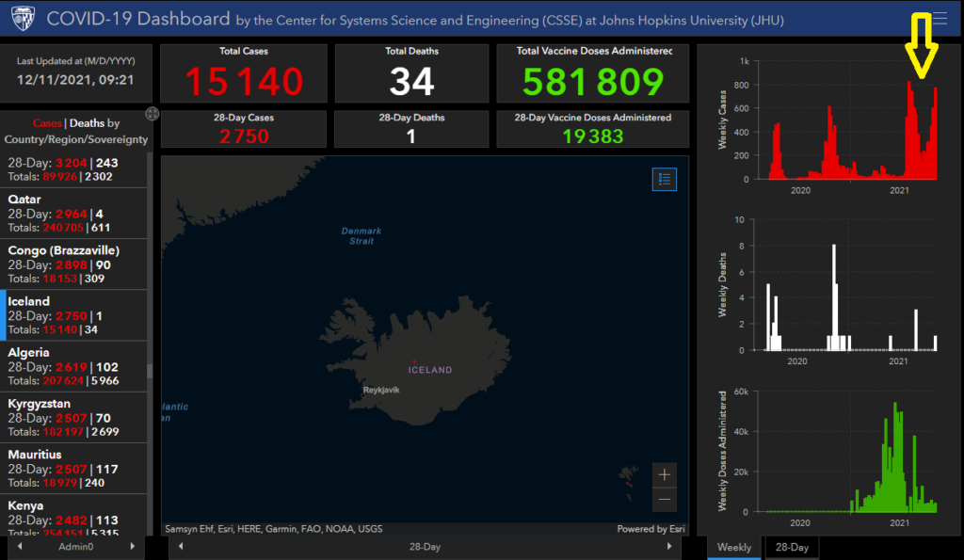This screenshot has width=964, height=560.
Task: Select Congo (Brazzaville) in the country list
Action: click(x=73, y=264)
